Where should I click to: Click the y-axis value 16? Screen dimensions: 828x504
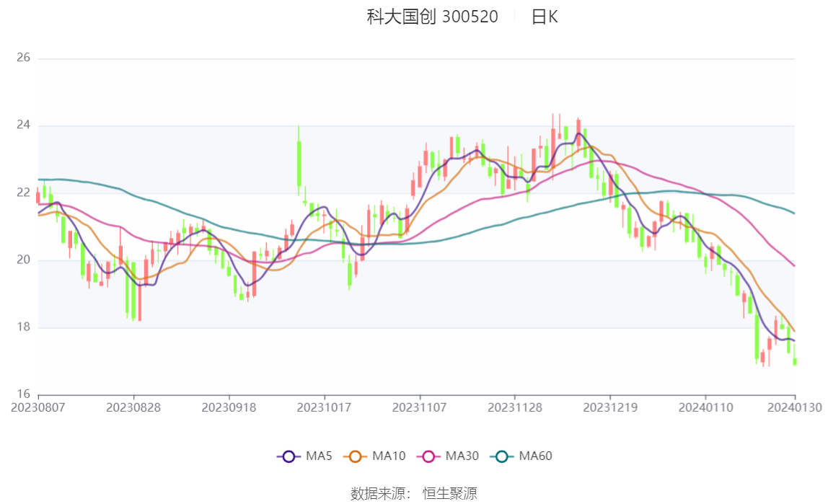tap(23, 394)
